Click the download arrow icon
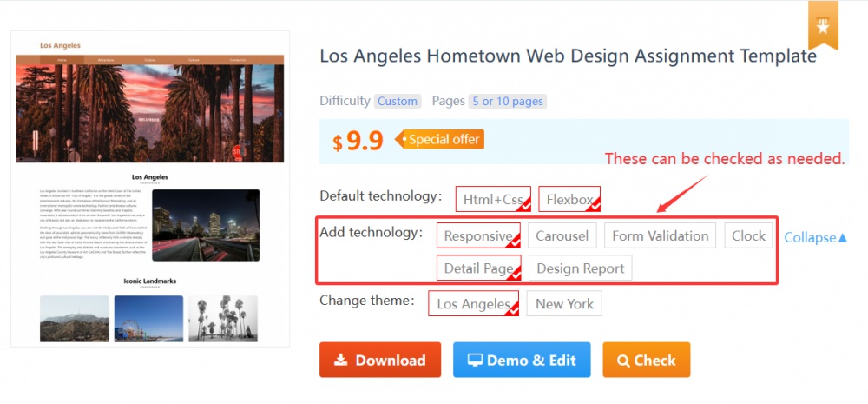 [x=341, y=361]
